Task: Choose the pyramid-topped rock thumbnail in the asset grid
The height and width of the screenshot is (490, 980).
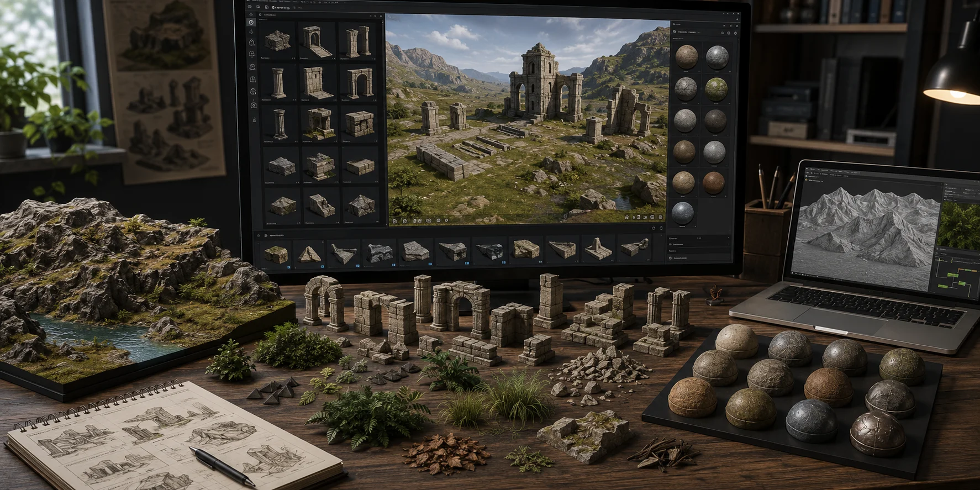Action: click(x=362, y=206)
